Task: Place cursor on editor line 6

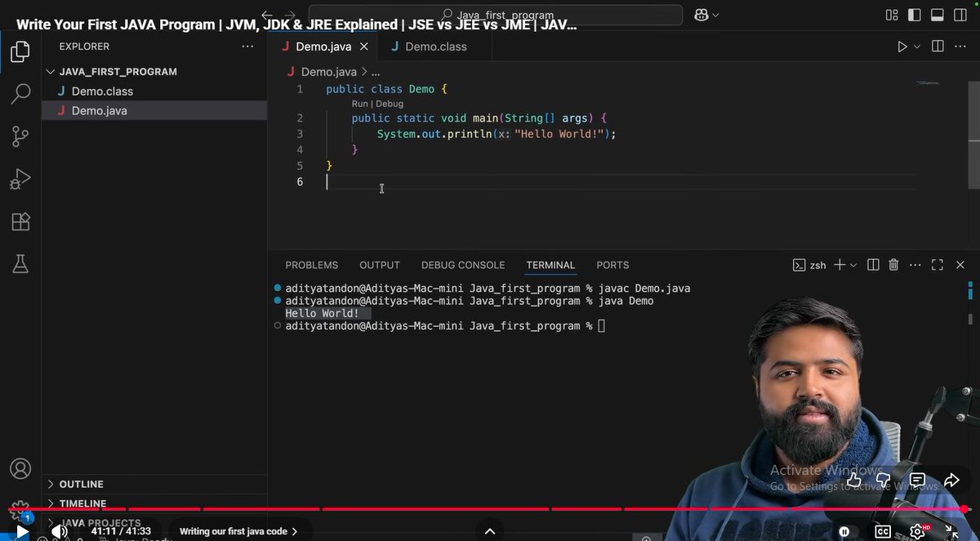Action: (621, 181)
